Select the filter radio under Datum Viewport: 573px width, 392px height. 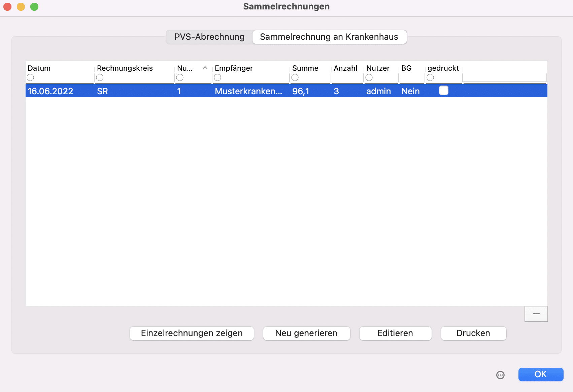30,77
